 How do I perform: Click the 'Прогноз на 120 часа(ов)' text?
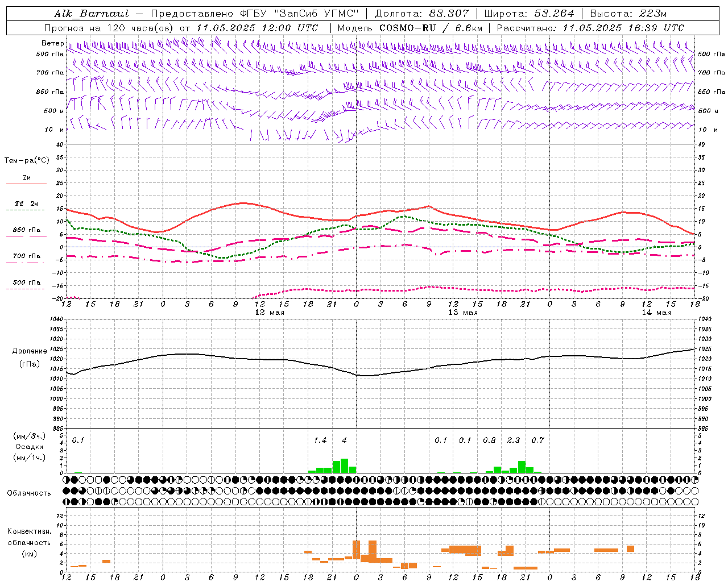tap(110, 28)
